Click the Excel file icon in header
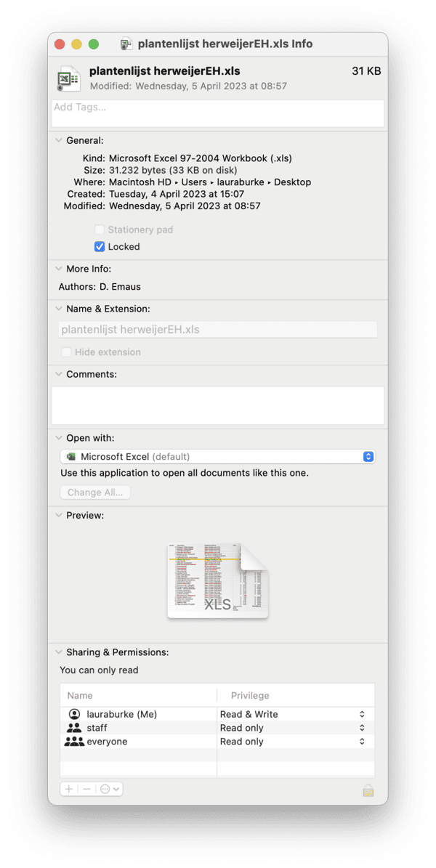 pos(69,78)
